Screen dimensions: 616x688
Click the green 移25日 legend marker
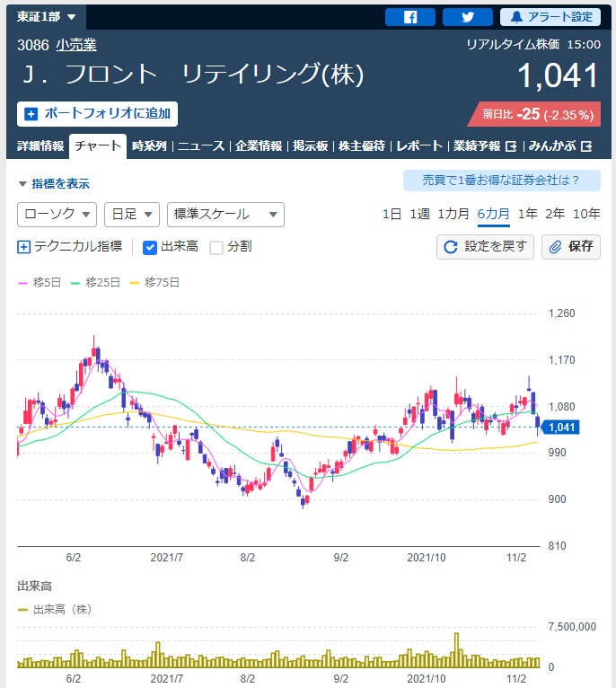pyautogui.click(x=75, y=284)
